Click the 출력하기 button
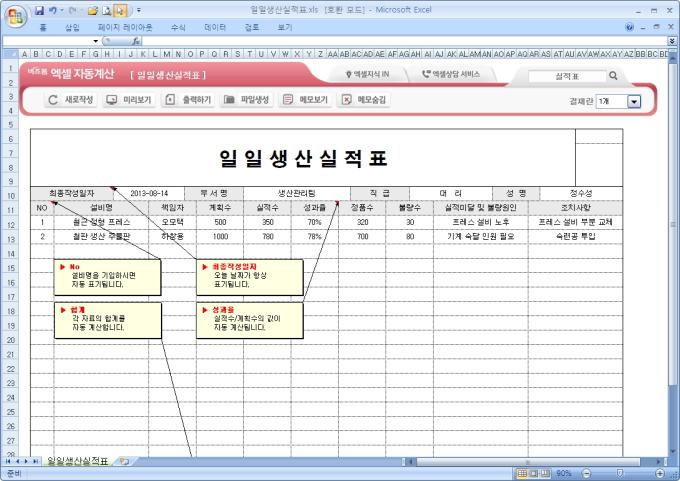The height and width of the screenshot is (481, 680). point(188,100)
